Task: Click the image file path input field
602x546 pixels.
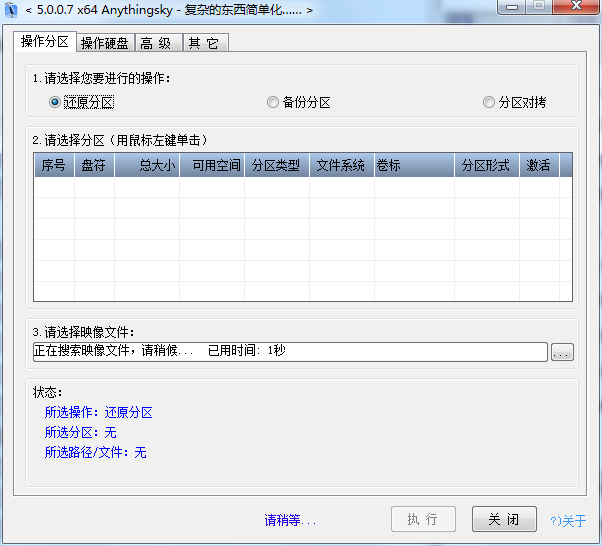Action: tap(290, 352)
